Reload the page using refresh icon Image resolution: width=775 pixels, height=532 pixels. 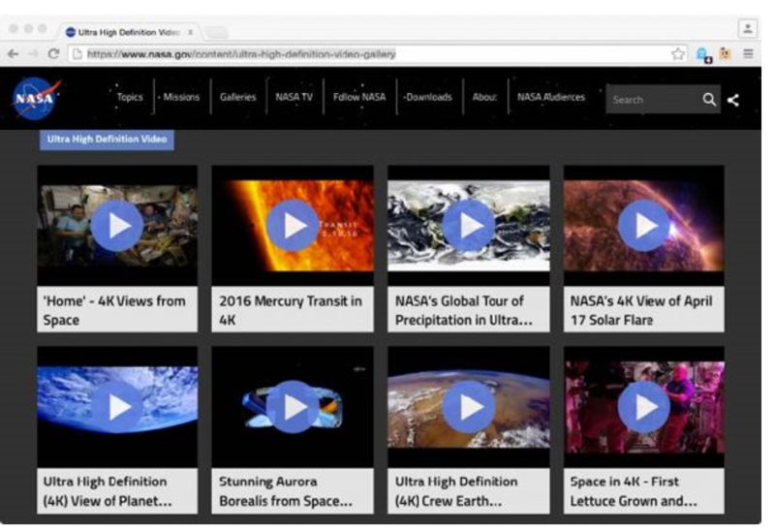tap(53, 54)
